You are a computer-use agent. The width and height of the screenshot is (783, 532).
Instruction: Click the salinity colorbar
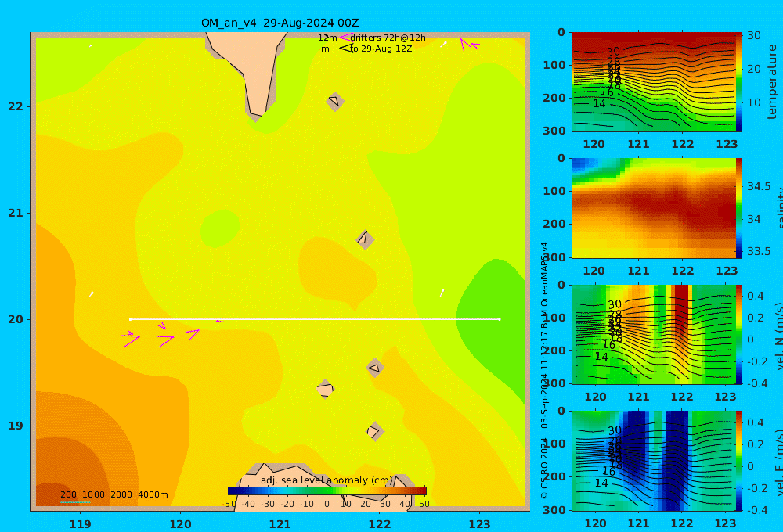738,208
